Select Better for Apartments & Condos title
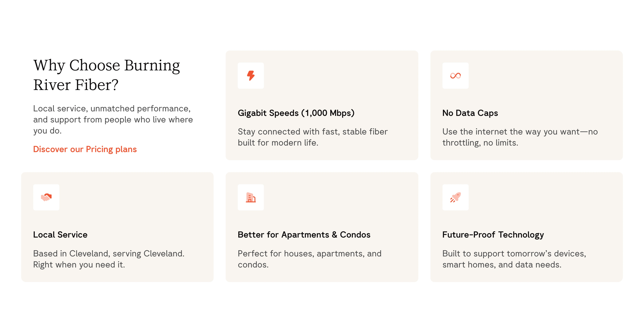Screen dimensions: 644x332 pos(304,235)
